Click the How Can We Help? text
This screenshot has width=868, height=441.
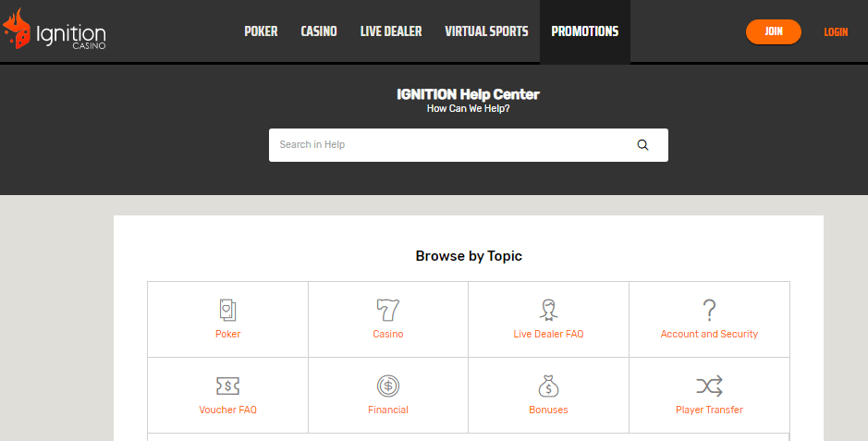[x=469, y=109]
